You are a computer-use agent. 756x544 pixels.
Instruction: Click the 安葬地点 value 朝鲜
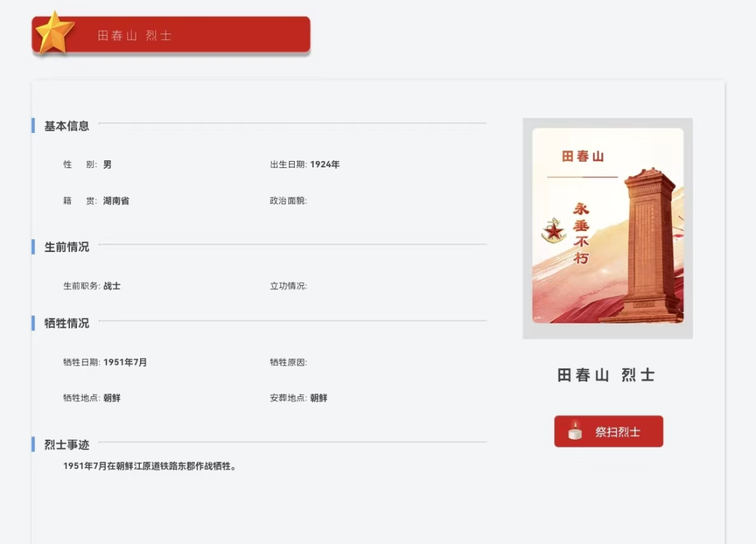coord(318,398)
